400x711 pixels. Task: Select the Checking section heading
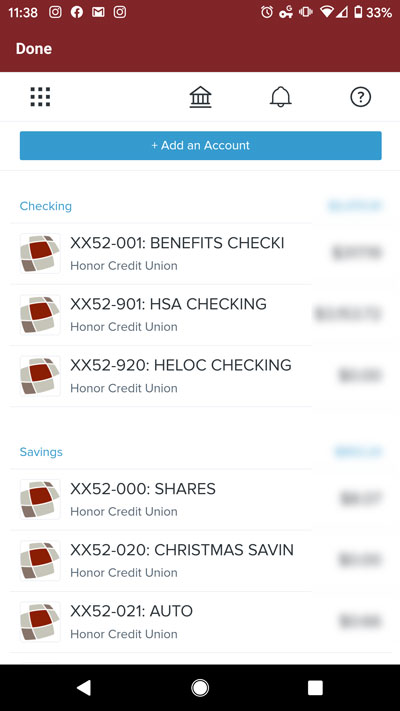pos(45,206)
